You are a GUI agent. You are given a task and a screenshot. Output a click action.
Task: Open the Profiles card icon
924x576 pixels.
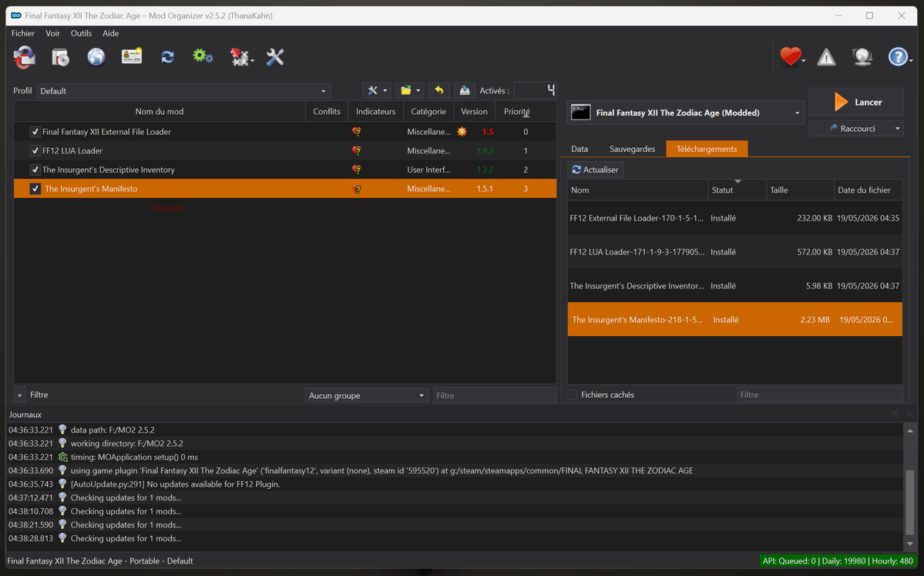point(132,56)
